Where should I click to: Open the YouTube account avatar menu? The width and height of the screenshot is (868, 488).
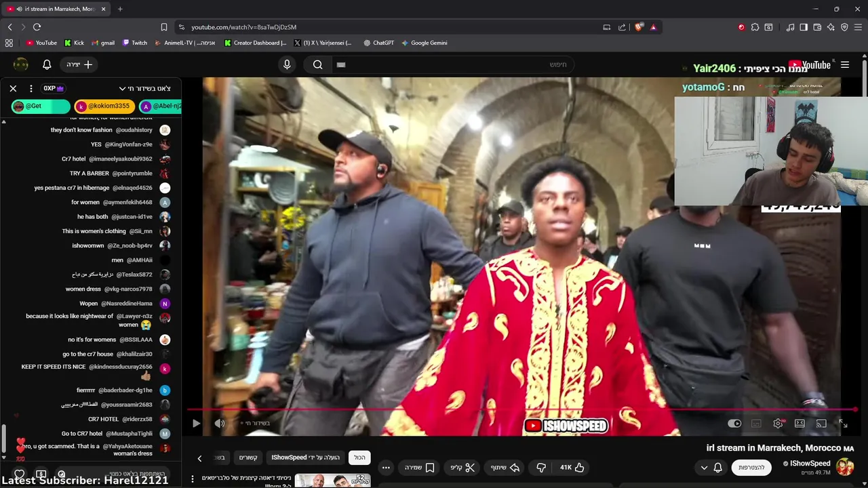click(x=21, y=64)
